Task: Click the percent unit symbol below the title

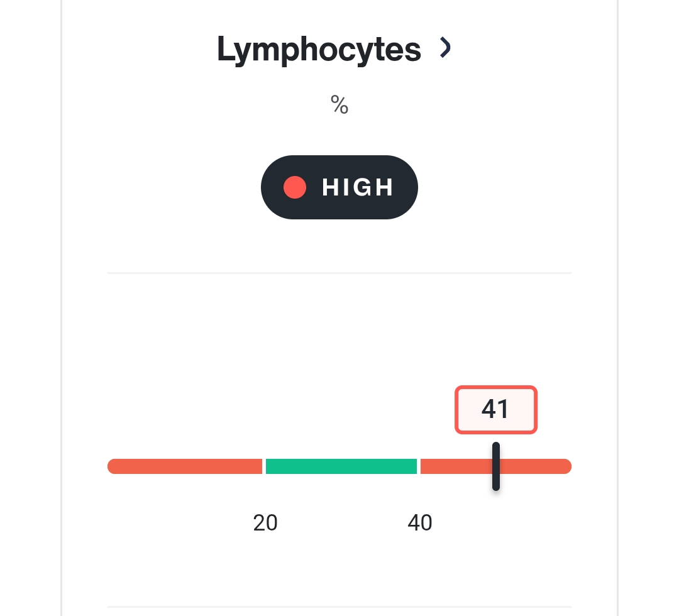Action: 339,105
